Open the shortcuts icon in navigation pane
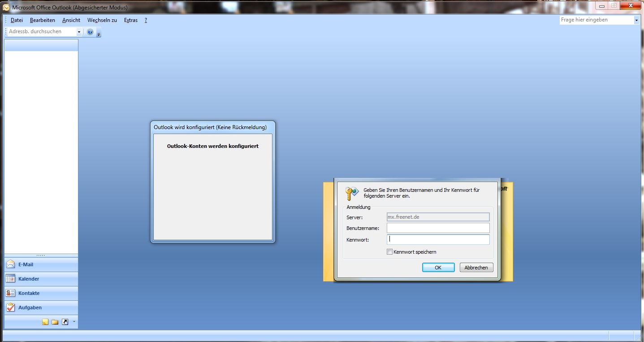Viewport: 644px width, 342px height. pos(65,322)
